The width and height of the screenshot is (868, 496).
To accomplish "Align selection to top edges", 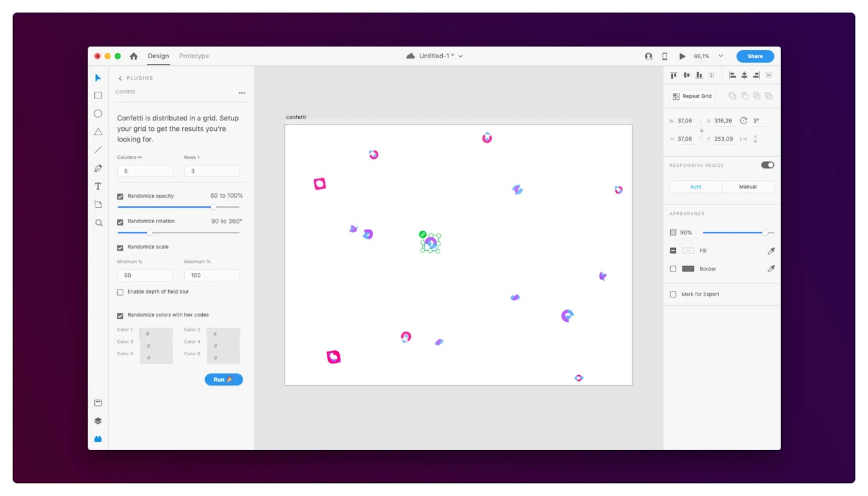I will tap(674, 75).
